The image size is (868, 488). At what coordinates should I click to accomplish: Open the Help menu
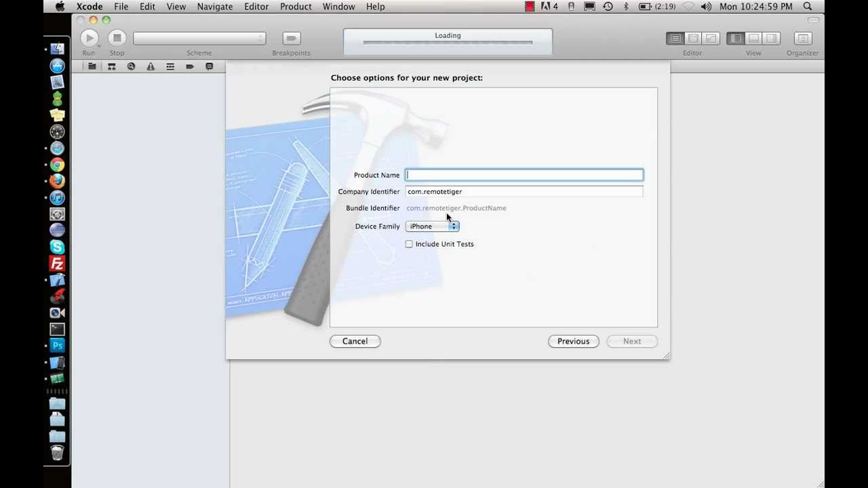pos(376,7)
